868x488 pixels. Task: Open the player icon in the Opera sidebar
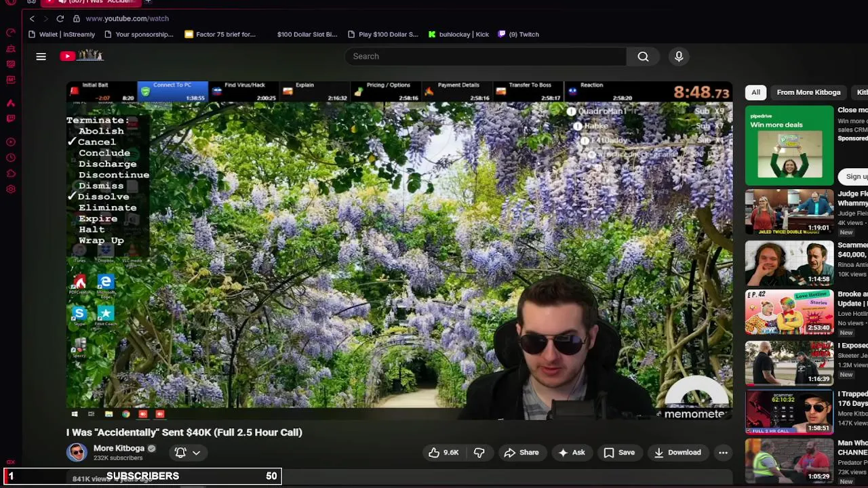(11, 142)
